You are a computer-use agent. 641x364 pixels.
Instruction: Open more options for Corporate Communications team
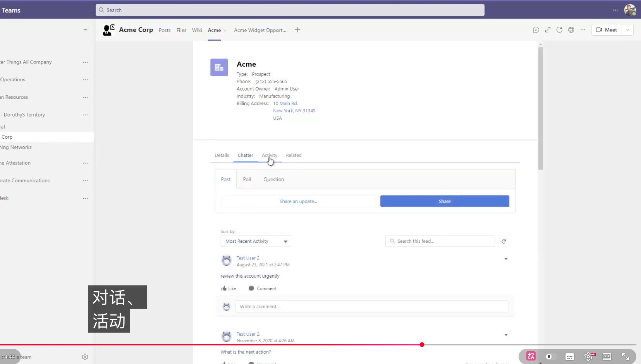(85, 181)
